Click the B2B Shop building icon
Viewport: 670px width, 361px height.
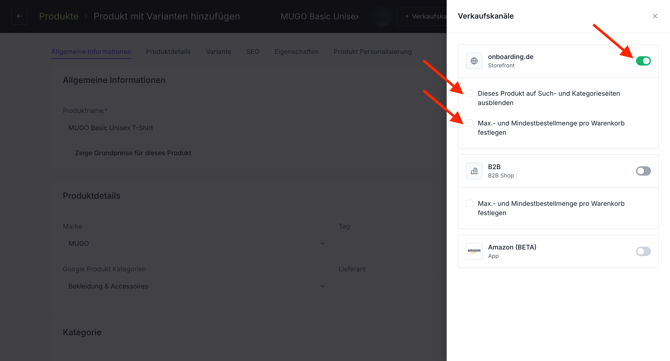(474, 171)
